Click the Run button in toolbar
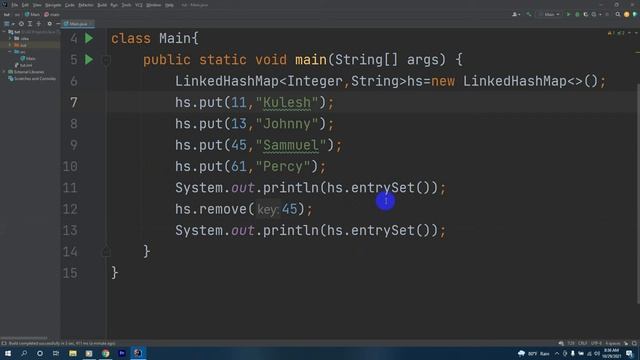 click(x=568, y=14)
